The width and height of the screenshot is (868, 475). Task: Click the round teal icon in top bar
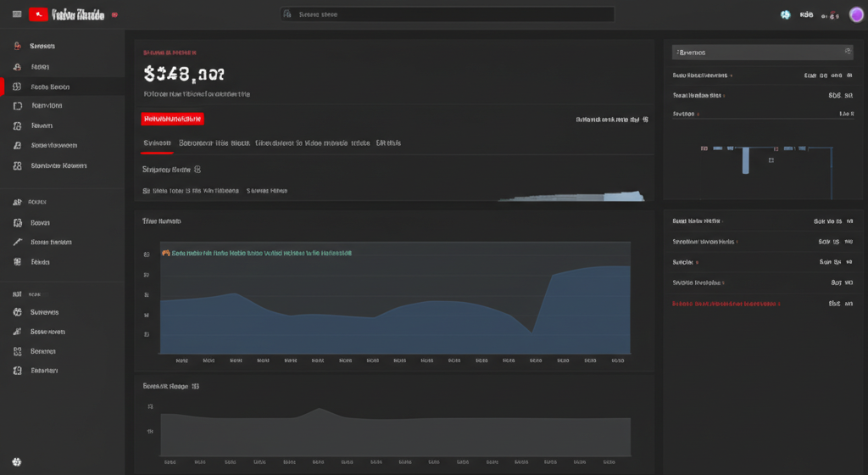coord(785,14)
